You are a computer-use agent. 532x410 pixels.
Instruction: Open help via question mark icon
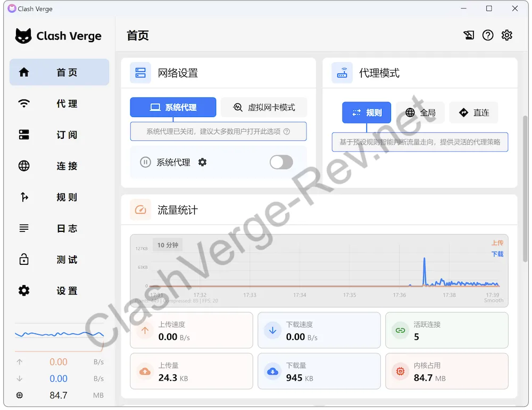pos(488,35)
